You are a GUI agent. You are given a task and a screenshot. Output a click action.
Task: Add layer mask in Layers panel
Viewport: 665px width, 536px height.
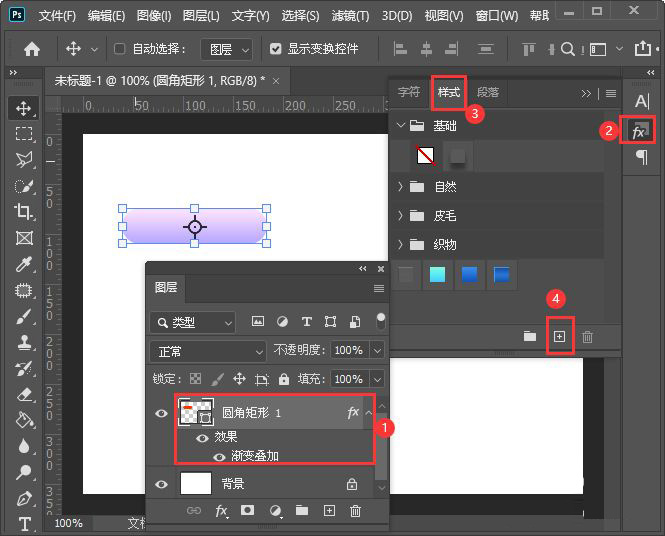tap(247, 510)
